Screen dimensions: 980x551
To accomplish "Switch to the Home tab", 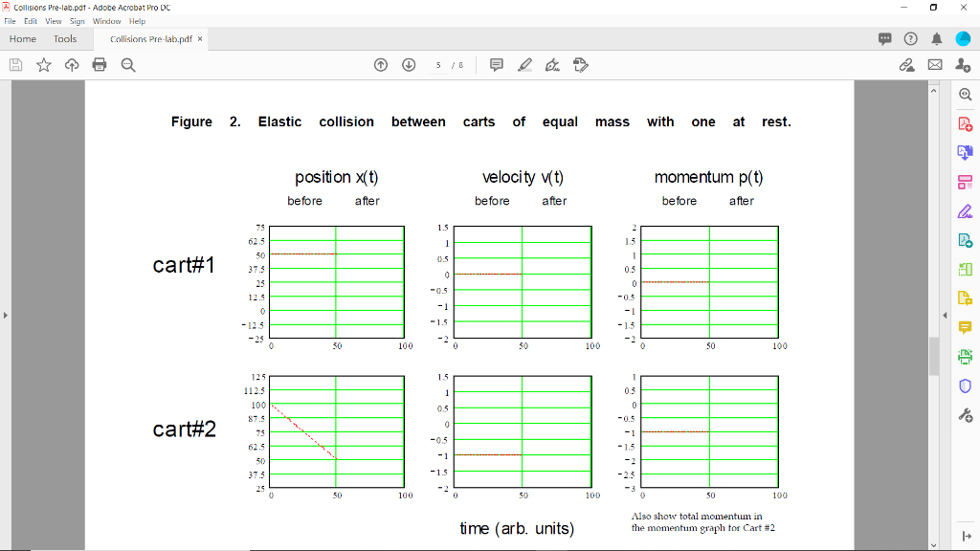I will point(22,38).
